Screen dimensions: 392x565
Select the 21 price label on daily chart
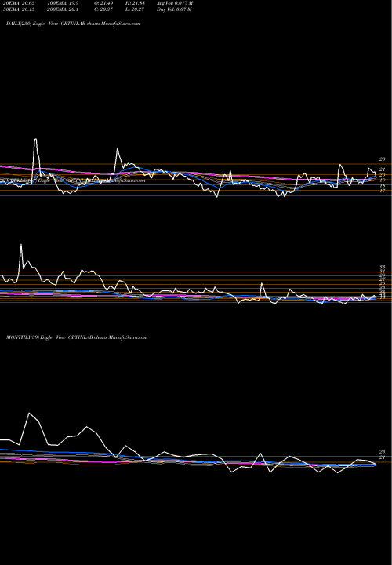pos(383,169)
